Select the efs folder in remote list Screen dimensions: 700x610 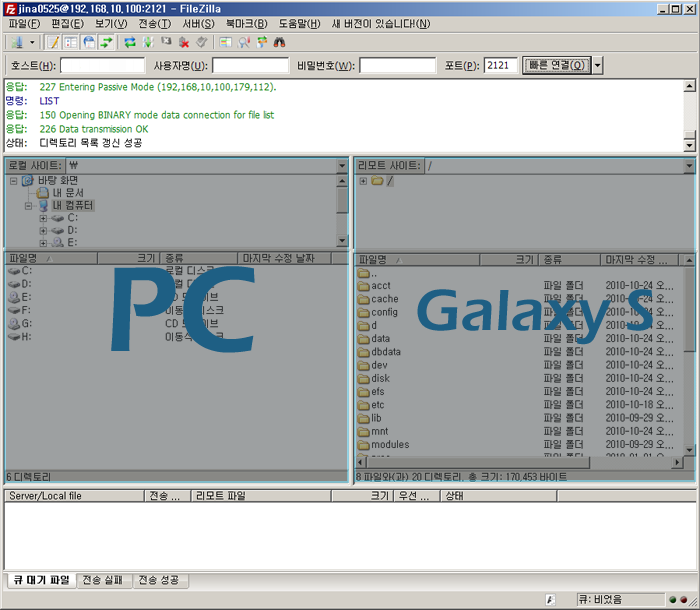pos(378,392)
